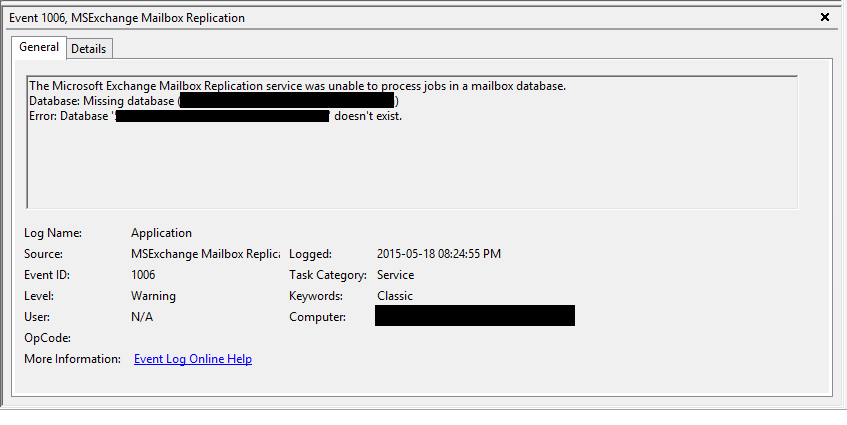Click the Application log name value

tap(162, 233)
